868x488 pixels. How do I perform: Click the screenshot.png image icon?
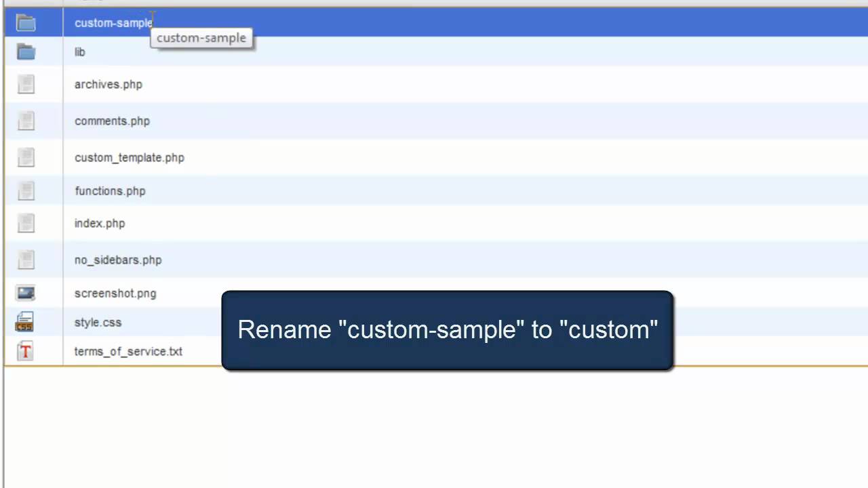coord(26,293)
